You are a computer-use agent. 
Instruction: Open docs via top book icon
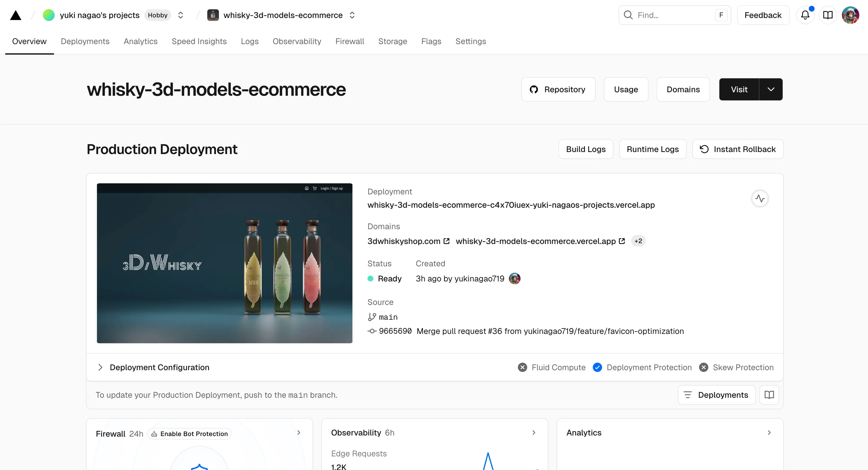point(828,15)
